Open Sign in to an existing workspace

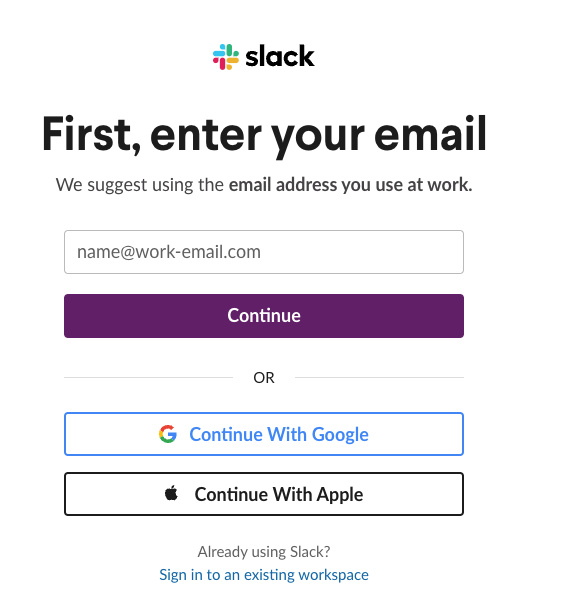coord(264,575)
